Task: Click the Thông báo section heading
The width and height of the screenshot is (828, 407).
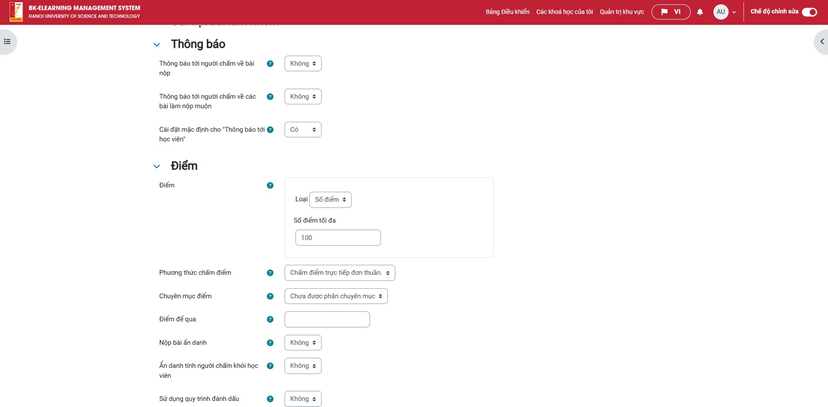Action: (x=198, y=44)
